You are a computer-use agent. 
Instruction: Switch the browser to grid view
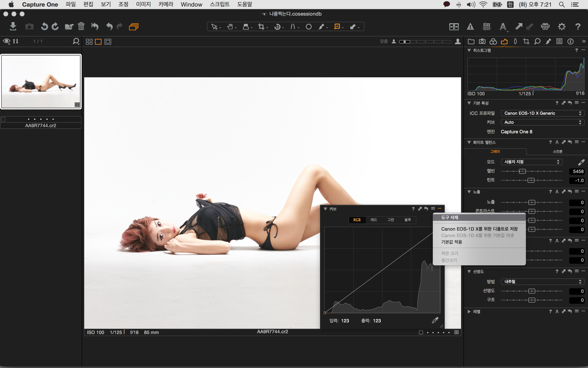[89, 42]
